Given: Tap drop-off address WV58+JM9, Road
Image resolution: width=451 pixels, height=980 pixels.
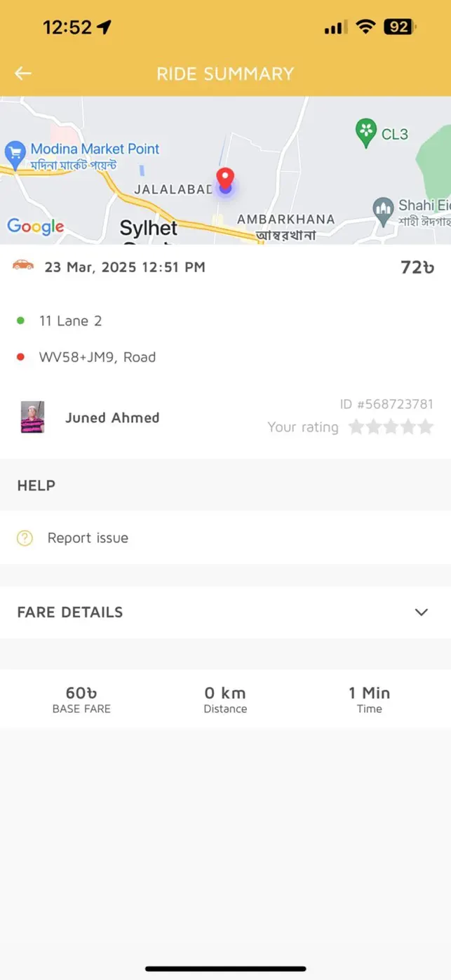Looking at the screenshot, I should tap(97, 357).
